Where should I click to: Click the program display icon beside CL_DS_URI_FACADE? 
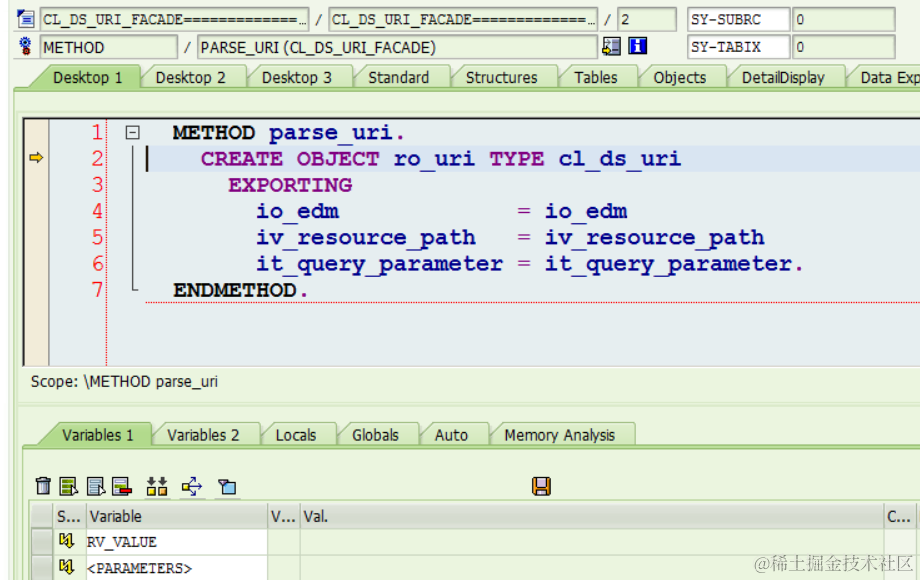(x=26, y=19)
